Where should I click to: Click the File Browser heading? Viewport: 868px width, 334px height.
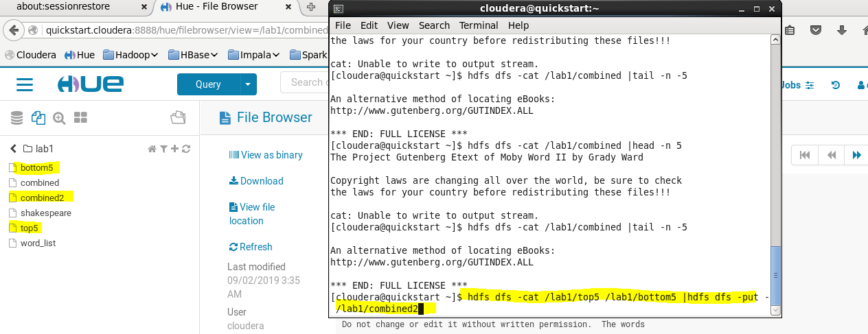[275, 117]
